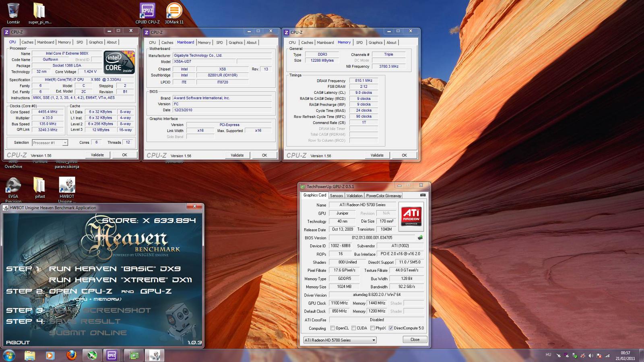Image resolution: width=644 pixels, height=362 pixels.
Task: Click the GPU Clock 1100 MHz field
Action: point(339,303)
